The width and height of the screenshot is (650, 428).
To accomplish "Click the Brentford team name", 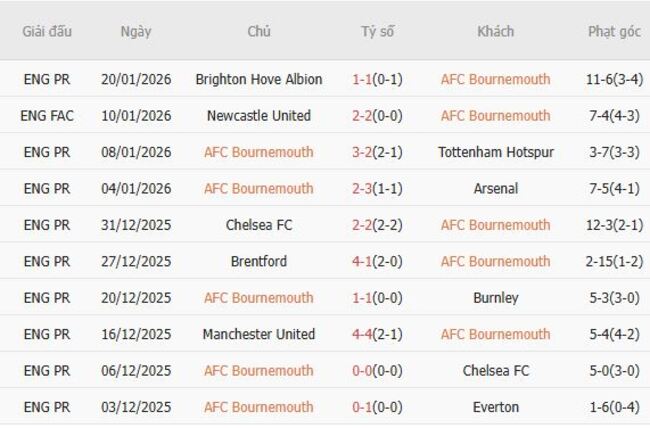I will (259, 261).
